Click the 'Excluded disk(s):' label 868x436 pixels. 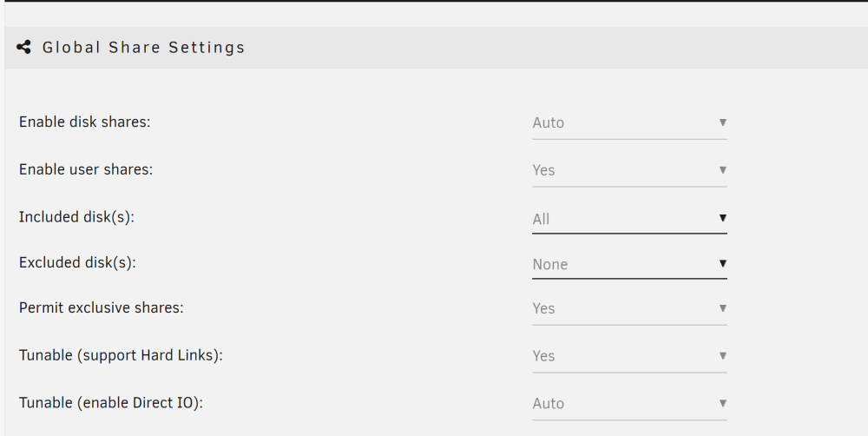tap(77, 262)
